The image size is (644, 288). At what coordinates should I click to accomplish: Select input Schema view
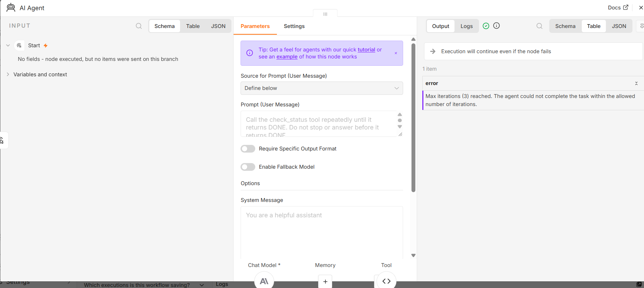click(164, 26)
